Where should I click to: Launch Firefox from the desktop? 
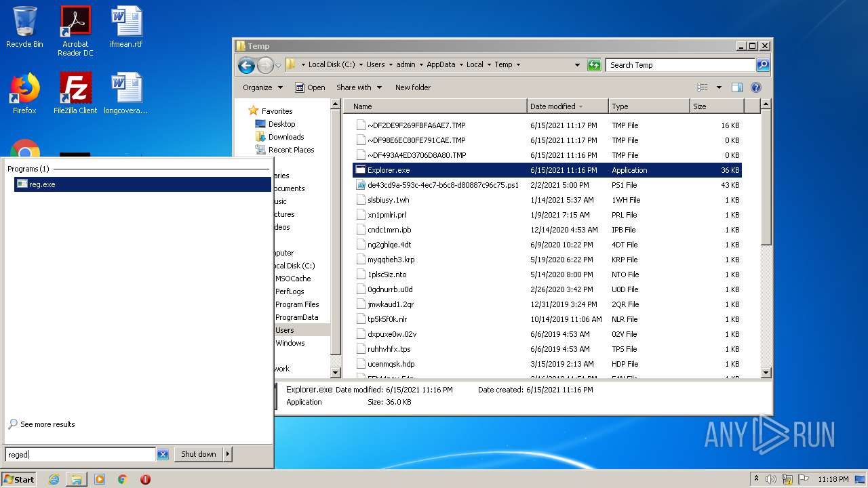(x=24, y=94)
